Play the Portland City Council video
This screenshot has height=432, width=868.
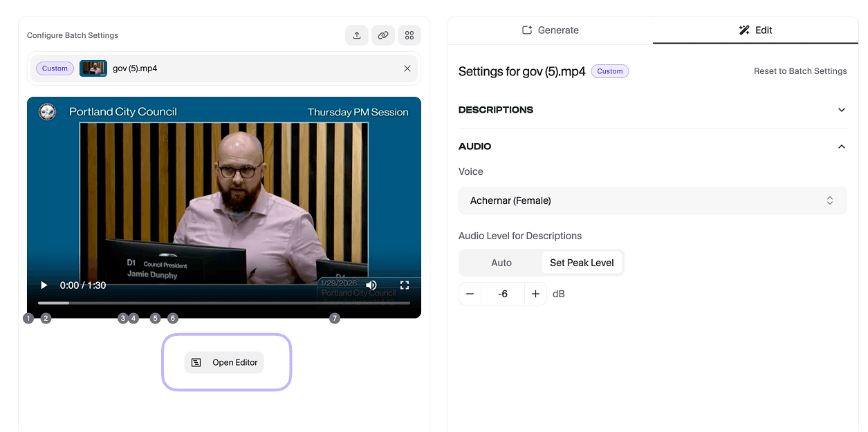click(x=44, y=285)
